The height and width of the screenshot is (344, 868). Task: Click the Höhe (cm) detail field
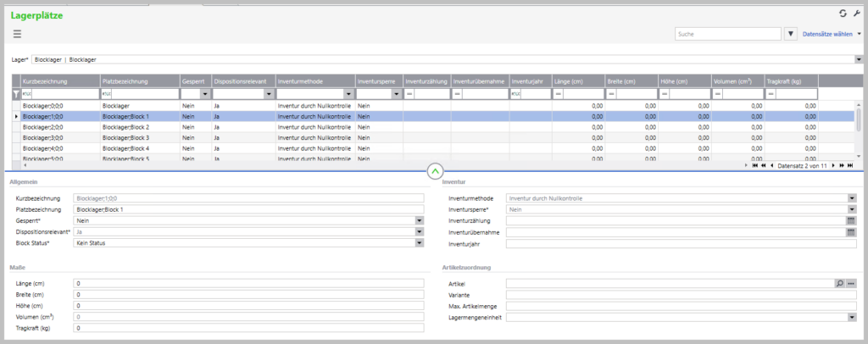click(x=248, y=305)
